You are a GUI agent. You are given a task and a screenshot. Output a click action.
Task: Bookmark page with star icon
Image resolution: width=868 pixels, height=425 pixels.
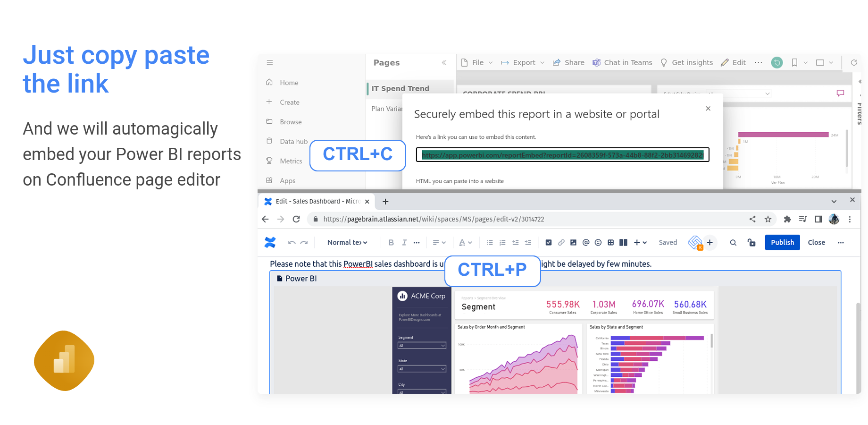pyautogui.click(x=768, y=219)
